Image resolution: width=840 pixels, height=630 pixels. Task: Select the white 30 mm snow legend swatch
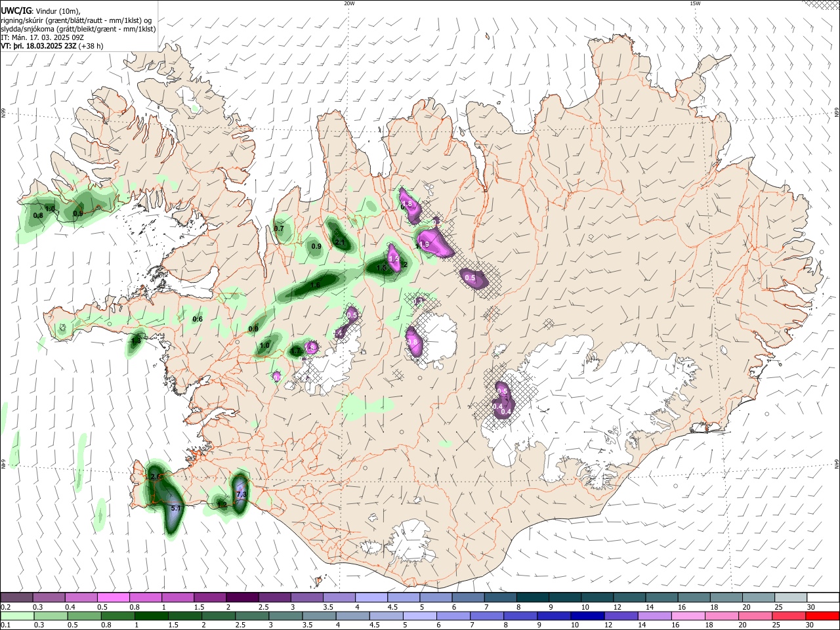click(823, 598)
